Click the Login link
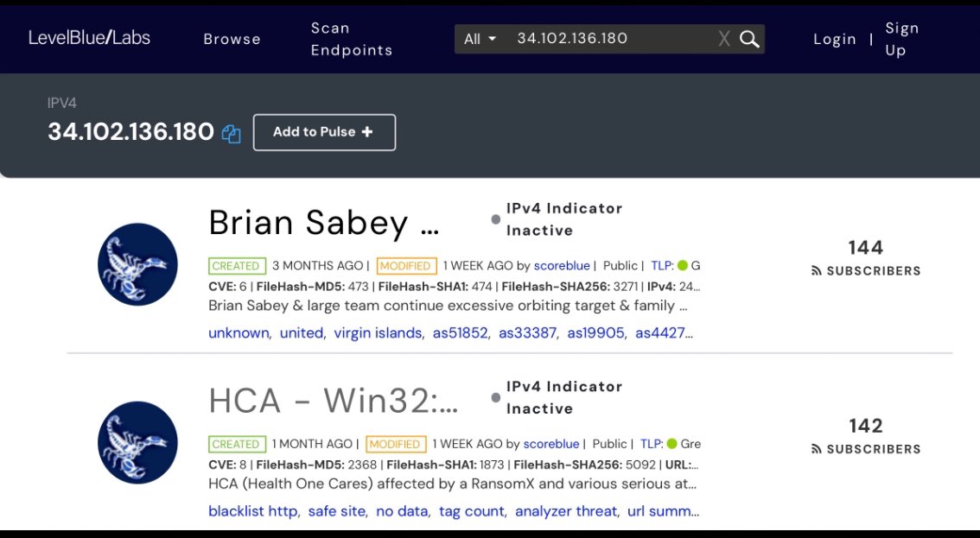This screenshot has width=980, height=538. coord(834,39)
